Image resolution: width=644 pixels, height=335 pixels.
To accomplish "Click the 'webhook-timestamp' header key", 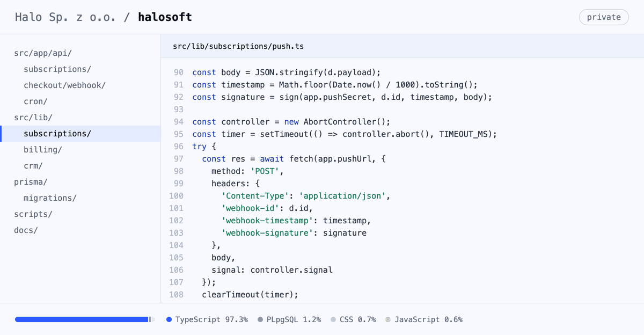I will pyautogui.click(x=267, y=221).
